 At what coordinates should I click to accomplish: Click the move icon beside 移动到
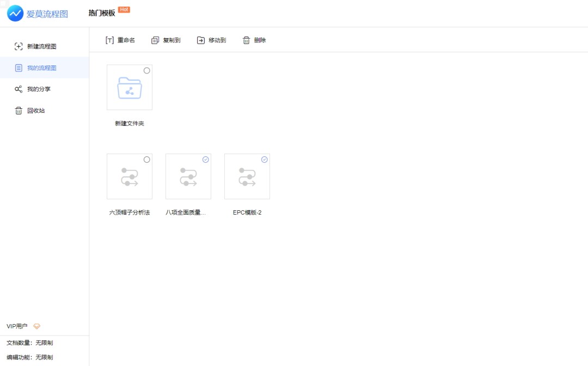(x=199, y=39)
